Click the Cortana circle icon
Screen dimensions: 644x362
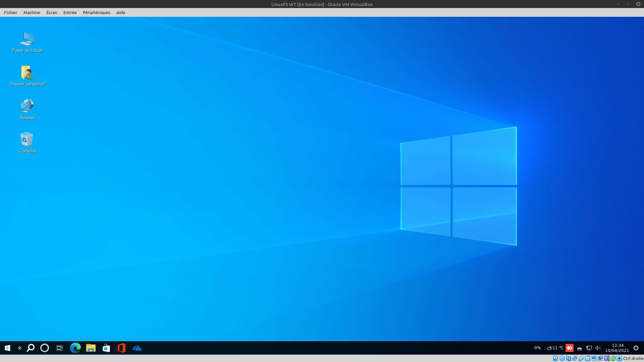[x=45, y=348]
